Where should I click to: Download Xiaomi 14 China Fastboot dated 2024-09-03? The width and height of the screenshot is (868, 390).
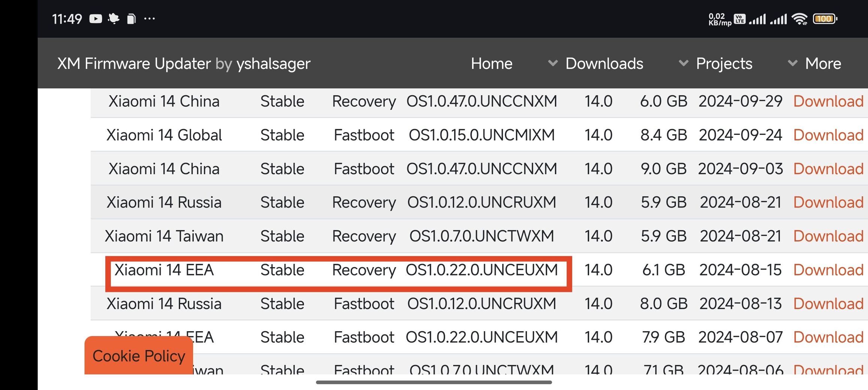(x=828, y=169)
